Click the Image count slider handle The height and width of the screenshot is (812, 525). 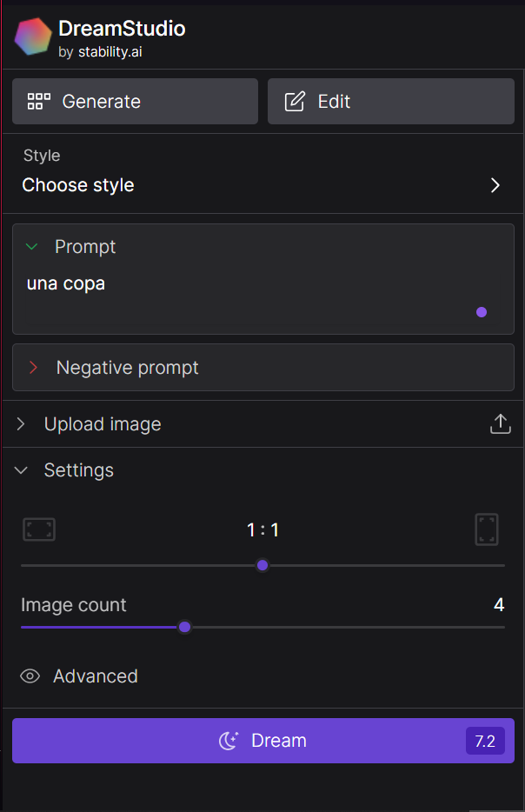point(184,627)
